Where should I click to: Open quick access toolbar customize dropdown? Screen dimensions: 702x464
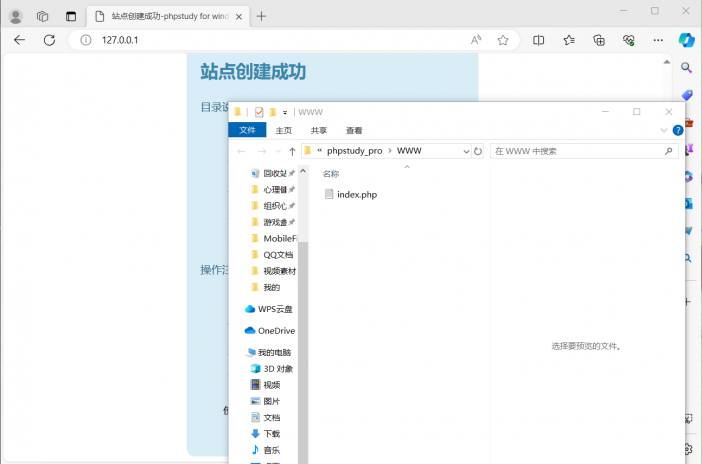tap(285, 112)
